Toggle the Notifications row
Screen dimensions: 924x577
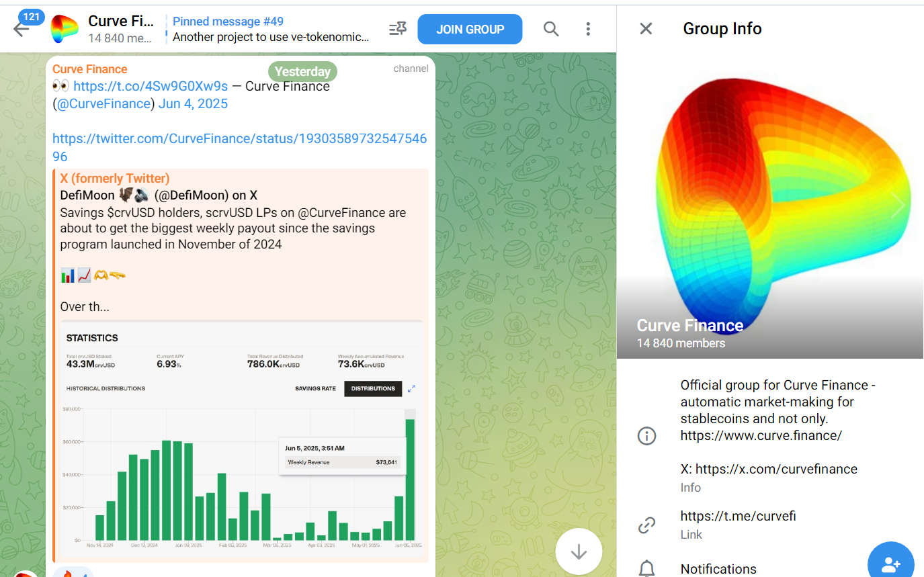[770, 568]
